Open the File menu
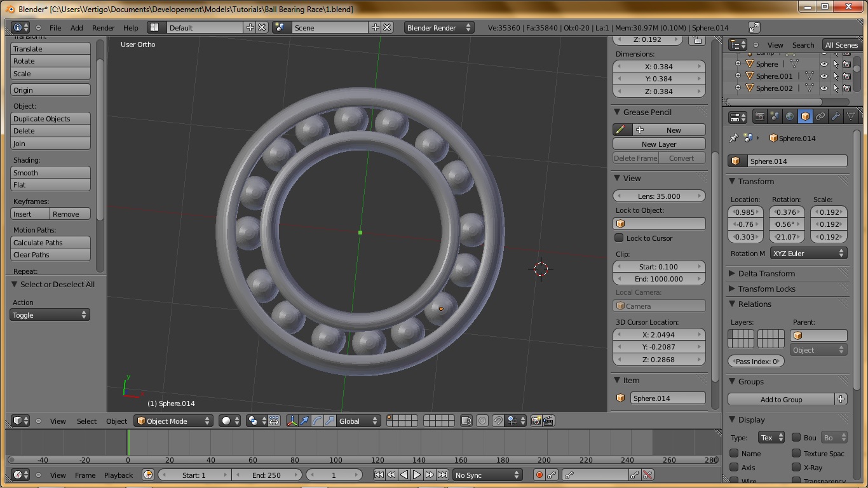The width and height of the screenshot is (868, 488). click(x=55, y=28)
